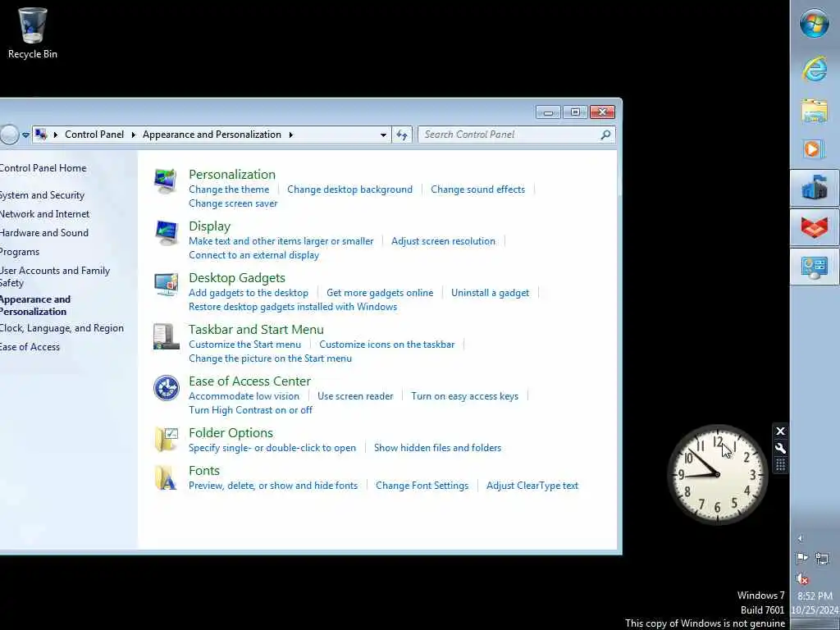Launch Internet Explorer from the taskbar
The image size is (840, 630).
[815, 70]
